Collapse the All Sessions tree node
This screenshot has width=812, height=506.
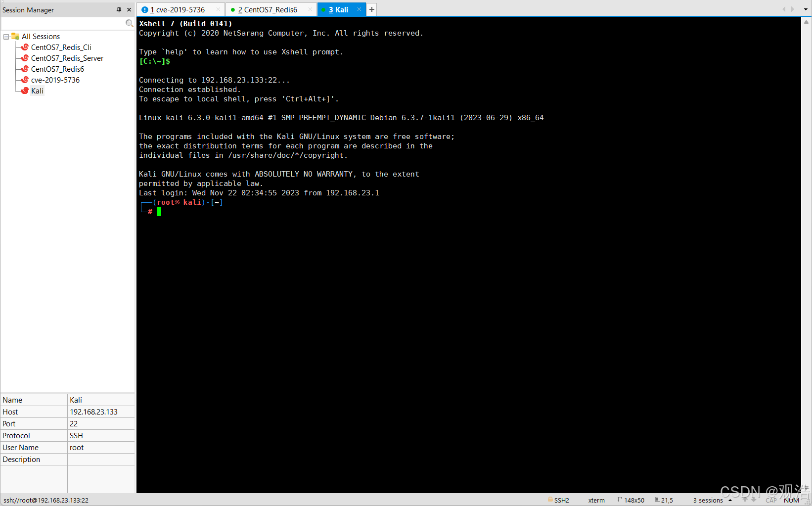pyautogui.click(x=6, y=37)
